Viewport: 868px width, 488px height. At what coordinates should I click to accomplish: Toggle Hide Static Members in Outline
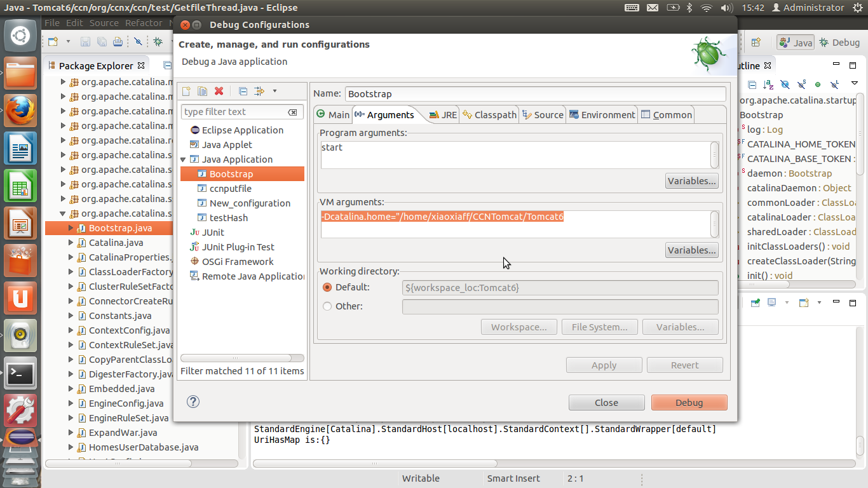(801, 85)
